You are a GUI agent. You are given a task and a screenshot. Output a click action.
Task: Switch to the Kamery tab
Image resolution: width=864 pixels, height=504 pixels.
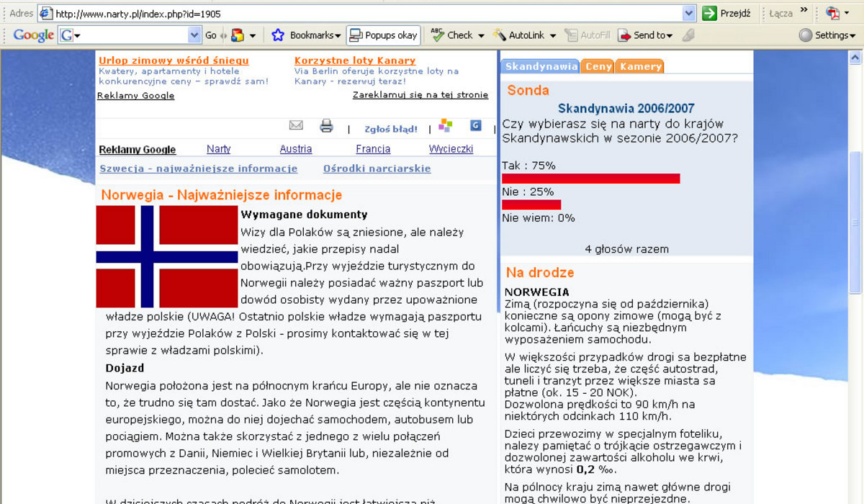[640, 66]
